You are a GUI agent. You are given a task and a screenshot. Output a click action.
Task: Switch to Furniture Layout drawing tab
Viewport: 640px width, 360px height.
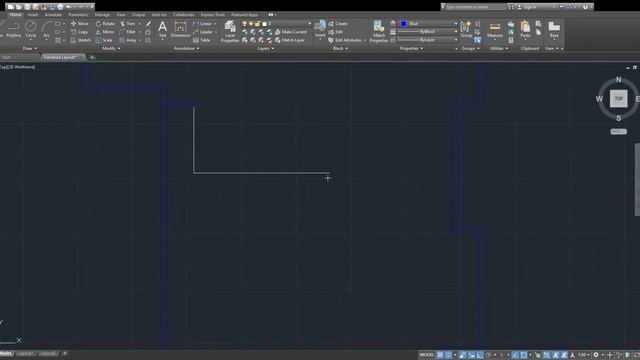pyautogui.click(x=61, y=58)
